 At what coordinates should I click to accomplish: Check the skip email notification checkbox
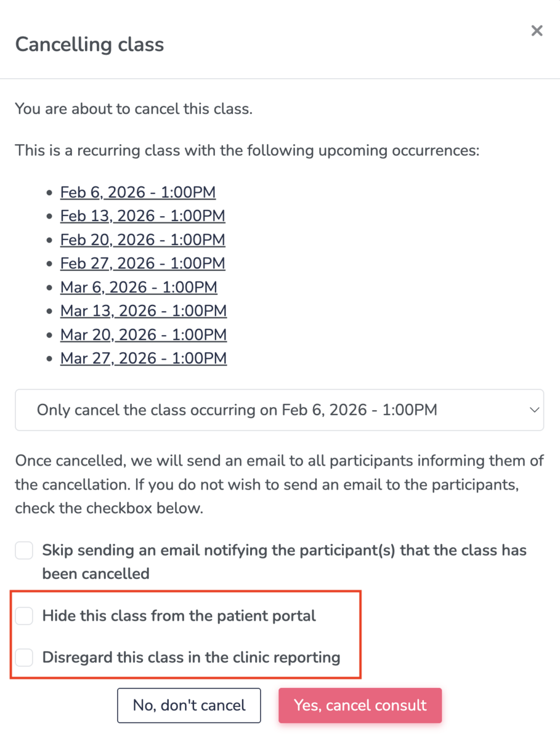[x=23, y=550]
